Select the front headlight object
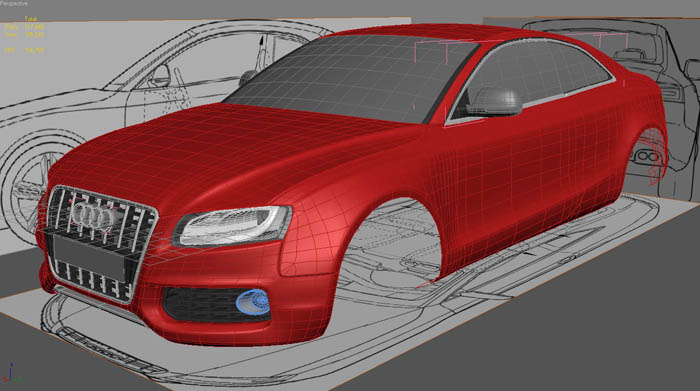The image size is (700, 391). tap(233, 225)
